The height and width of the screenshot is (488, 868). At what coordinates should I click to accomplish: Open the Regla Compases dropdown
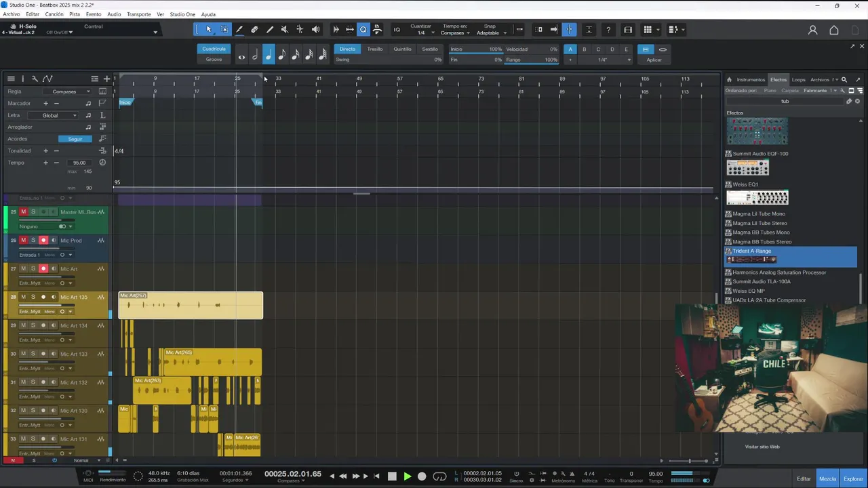pos(68,91)
